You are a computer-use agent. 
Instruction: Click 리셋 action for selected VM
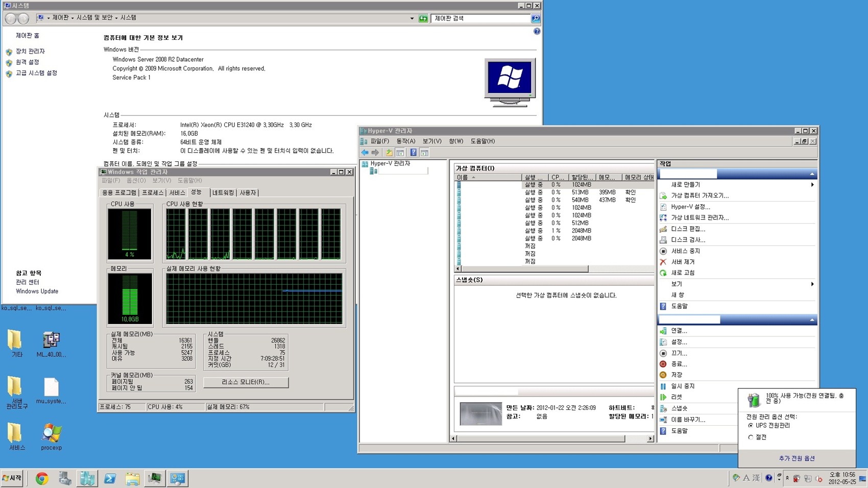click(677, 397)
